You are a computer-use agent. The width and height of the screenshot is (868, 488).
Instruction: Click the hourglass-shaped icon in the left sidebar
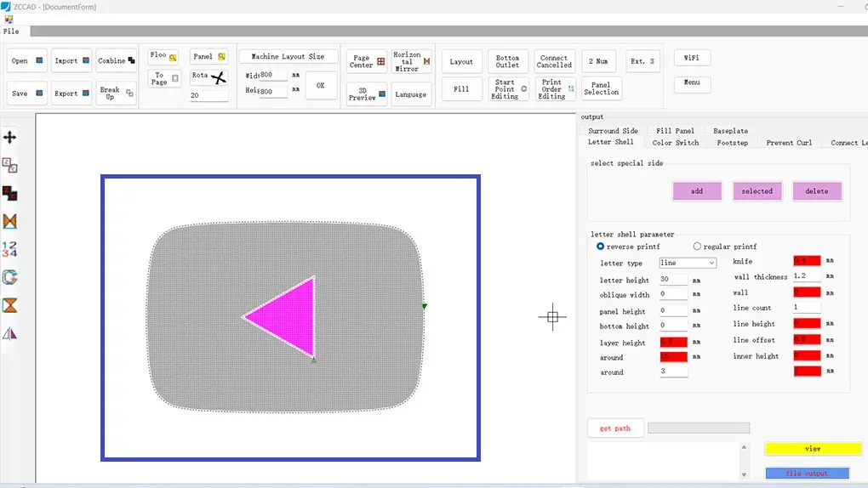click(x=9, y=305)
